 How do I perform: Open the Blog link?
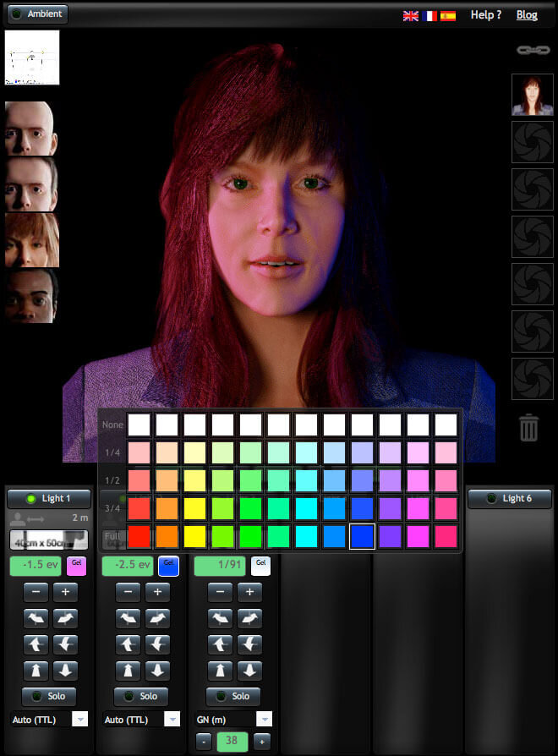click(x=527, y=15)
